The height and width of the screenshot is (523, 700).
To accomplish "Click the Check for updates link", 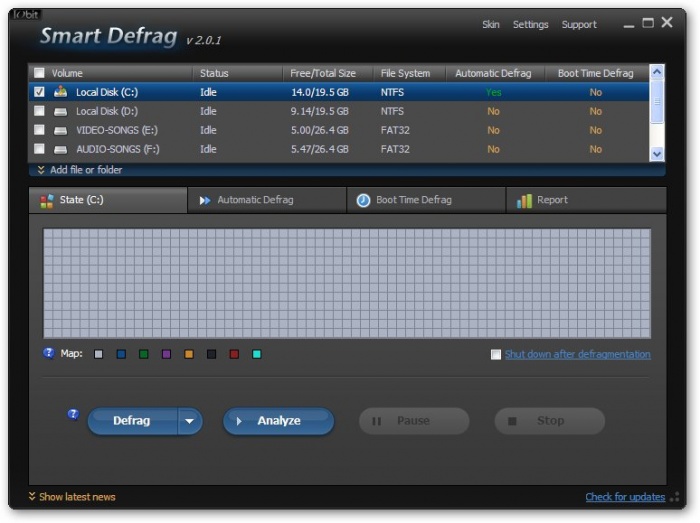I will [625, 497].
